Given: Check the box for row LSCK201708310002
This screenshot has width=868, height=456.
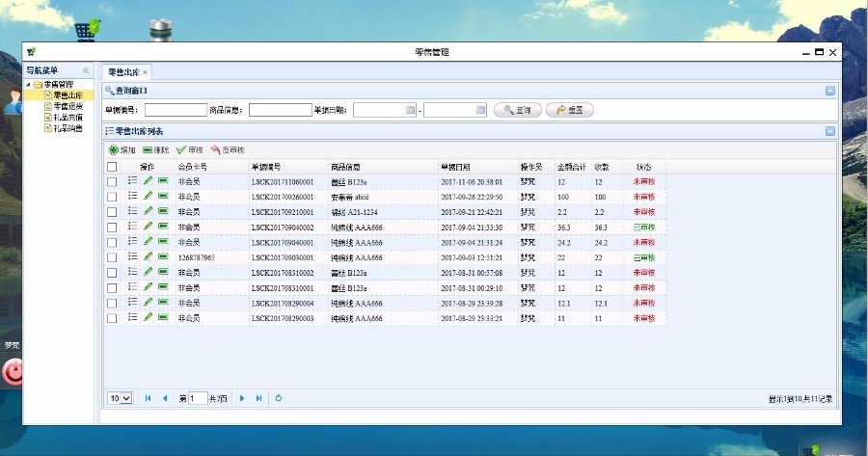Looking at the screenshot, I should 112,273.
